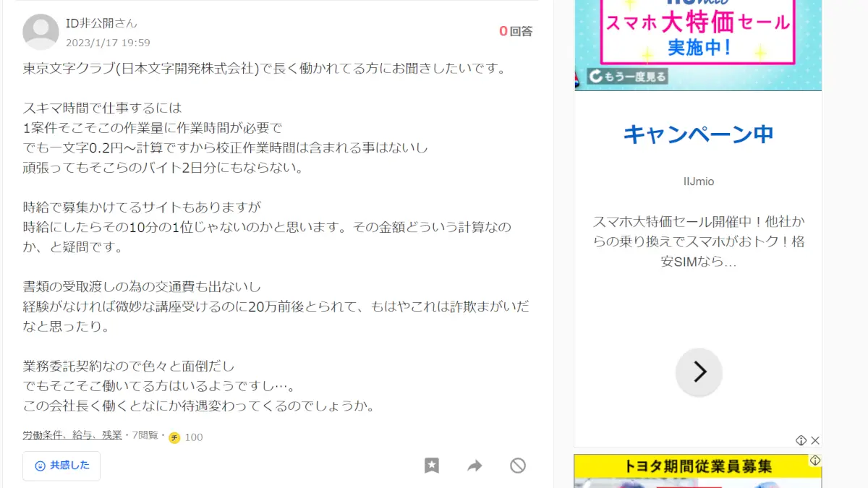Report the post via the prohibition icon
The width and height of the screenshot is (868, 488).
pyautogui.click(x=518, y=466)
